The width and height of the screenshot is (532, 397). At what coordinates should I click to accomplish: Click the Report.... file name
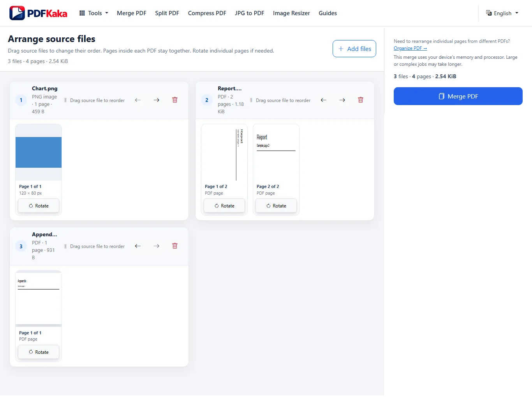230,89
